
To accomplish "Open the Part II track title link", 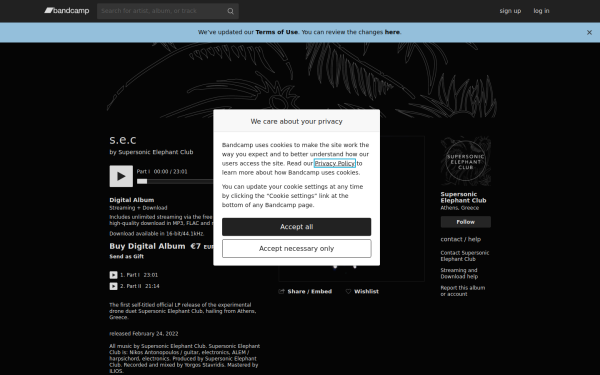I will pos(134,286).
